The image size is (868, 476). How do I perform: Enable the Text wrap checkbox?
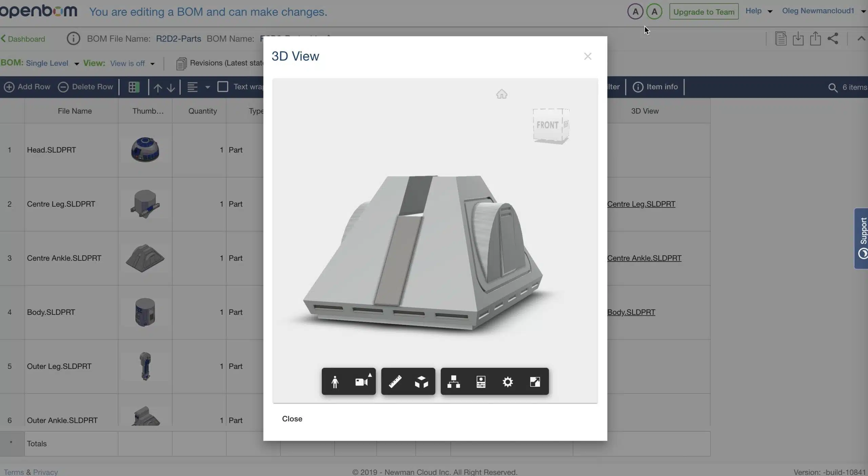pos(222,87)
